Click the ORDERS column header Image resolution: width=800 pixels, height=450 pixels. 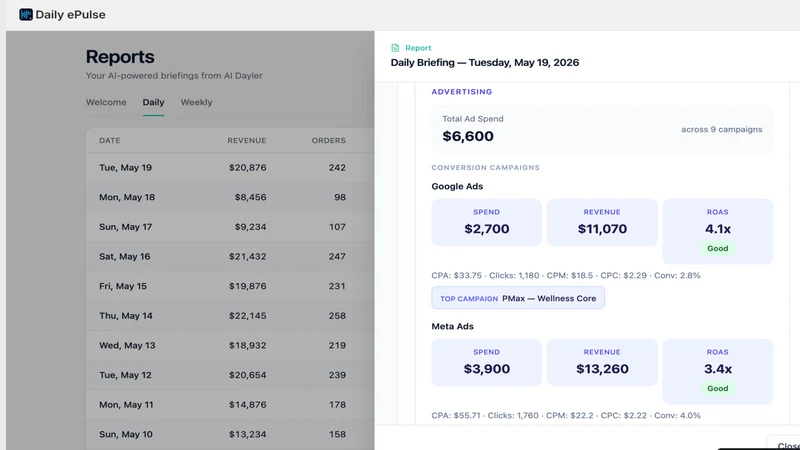329,140
